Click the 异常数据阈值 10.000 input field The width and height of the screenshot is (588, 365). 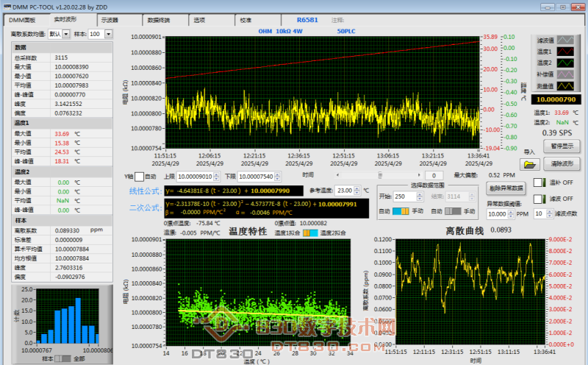(x=497, y=214)
